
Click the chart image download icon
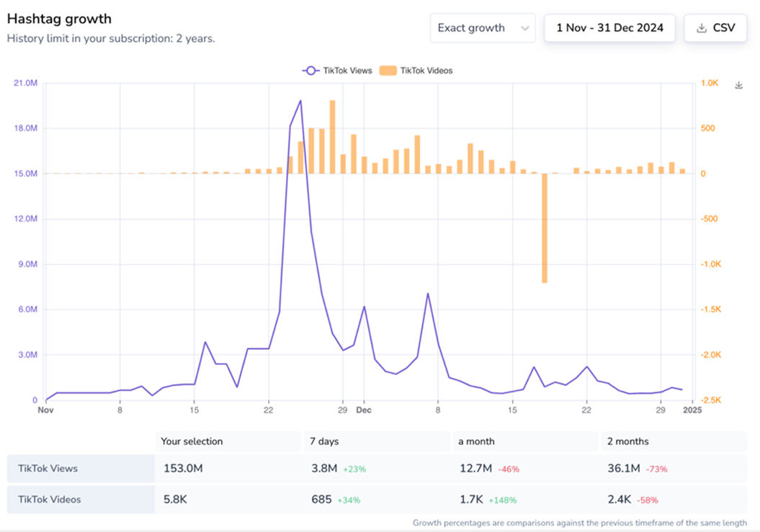[x=738, y=85]
